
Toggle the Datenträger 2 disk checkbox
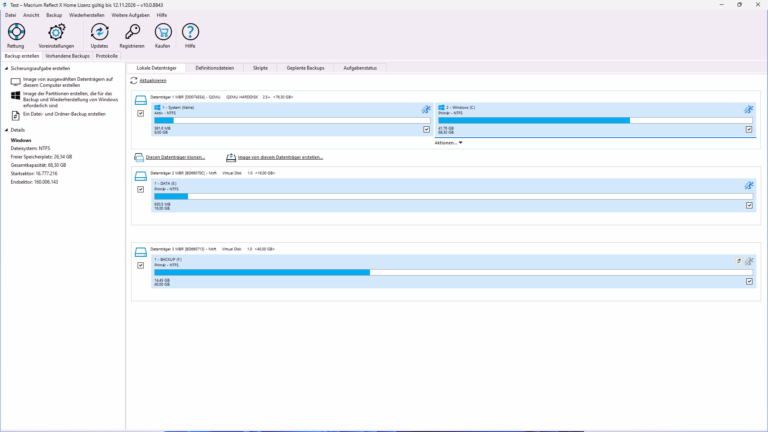pos(141,189)
